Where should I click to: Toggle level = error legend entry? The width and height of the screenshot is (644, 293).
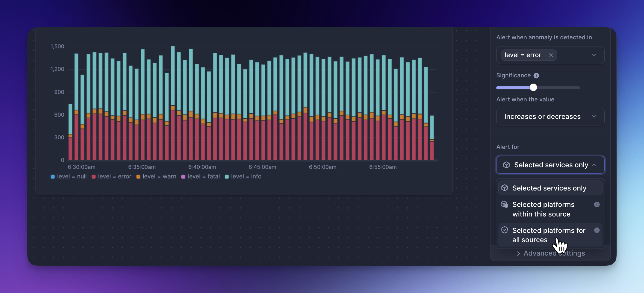pyautogui.click(x=111, y=177)
